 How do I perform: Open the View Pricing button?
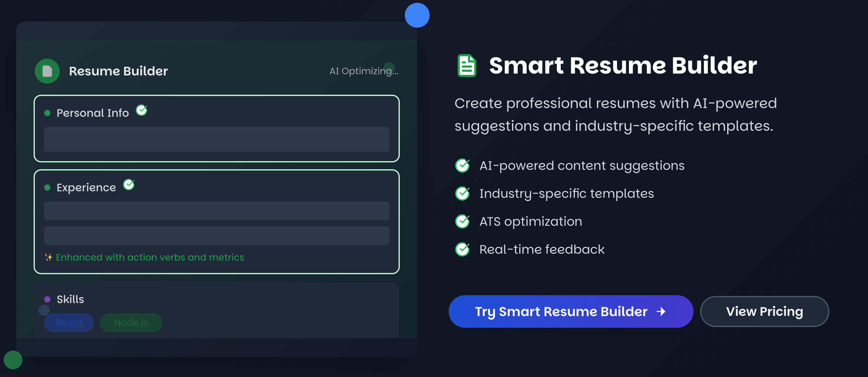click(x=764, y=311)
